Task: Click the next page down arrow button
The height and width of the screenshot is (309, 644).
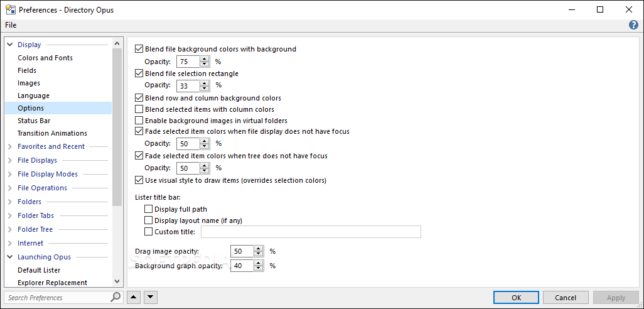Action: pos(151,297)
